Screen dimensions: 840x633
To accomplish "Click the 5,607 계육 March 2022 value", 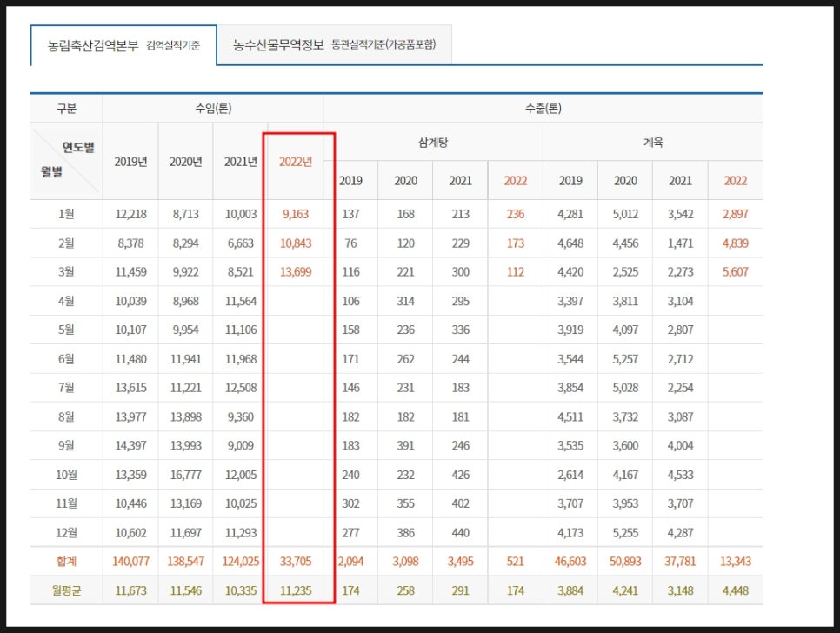I will (736, 272).
